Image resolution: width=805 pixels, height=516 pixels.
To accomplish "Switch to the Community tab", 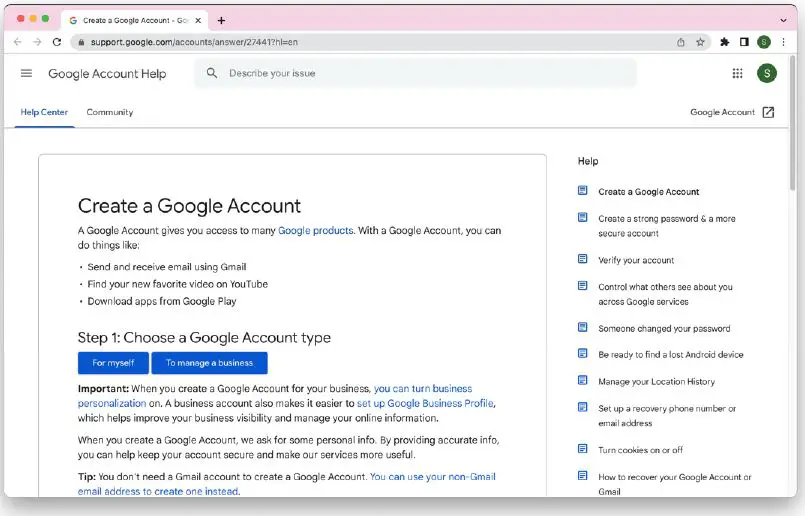I will 110,112.
